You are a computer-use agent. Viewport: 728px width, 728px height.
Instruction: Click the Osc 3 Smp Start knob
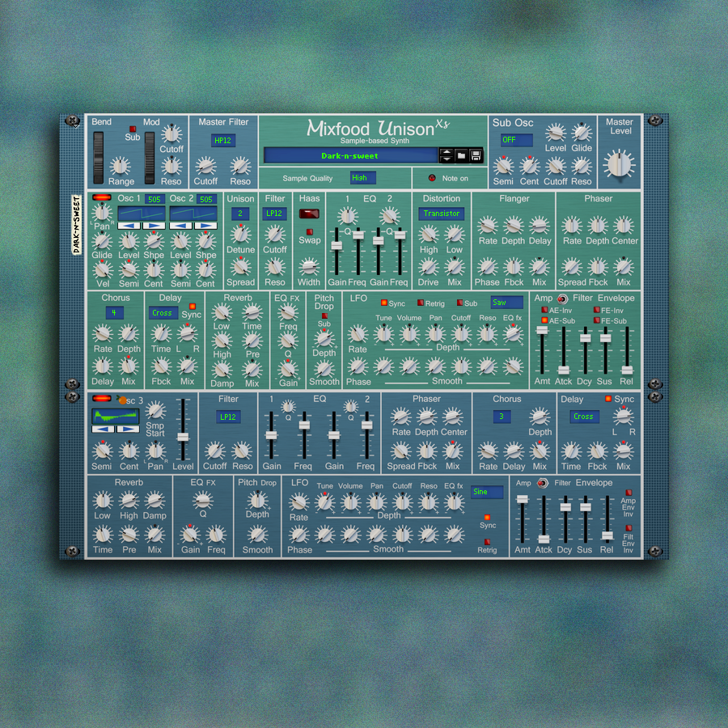pos(155,411)
